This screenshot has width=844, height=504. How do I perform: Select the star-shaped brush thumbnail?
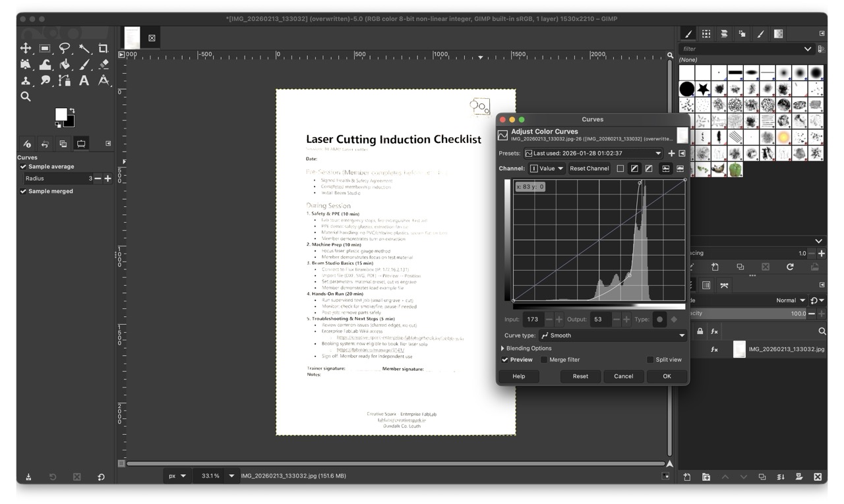click(703, 88)
